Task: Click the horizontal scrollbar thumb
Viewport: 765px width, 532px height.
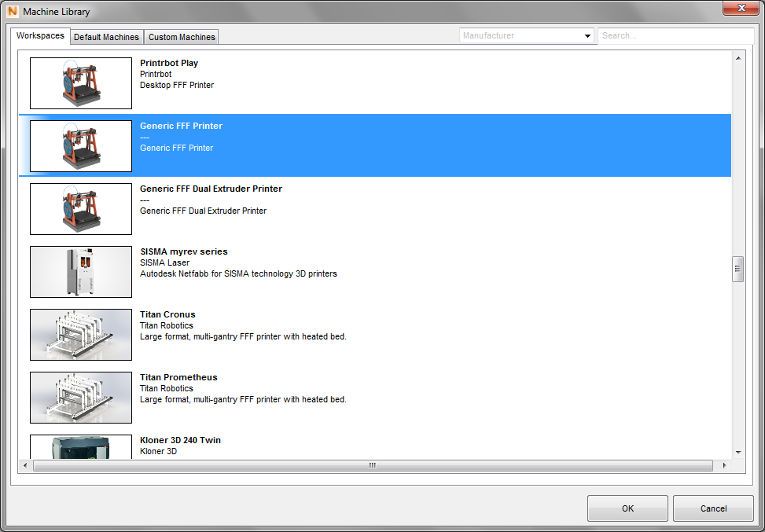Action: [373, 466]
